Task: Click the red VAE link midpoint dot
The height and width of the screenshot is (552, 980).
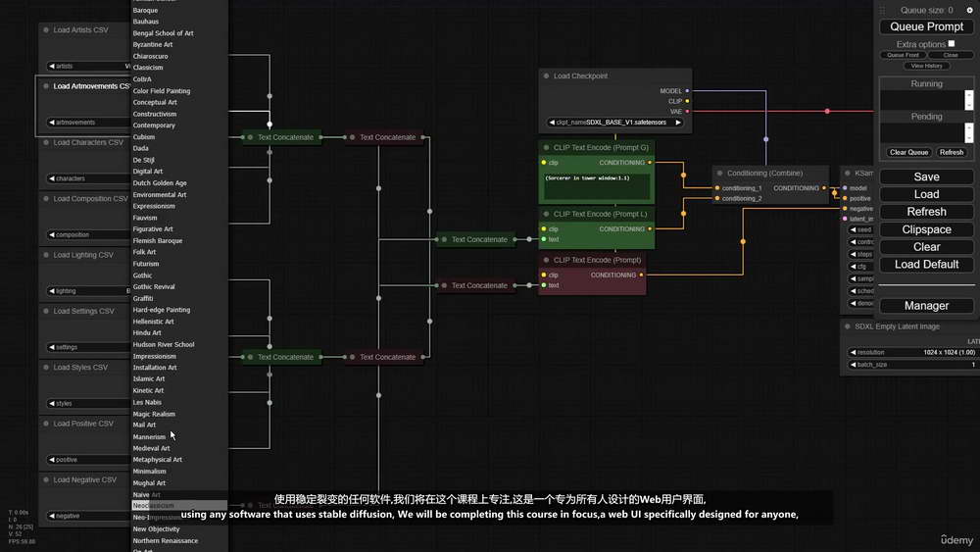Action: 827,111
